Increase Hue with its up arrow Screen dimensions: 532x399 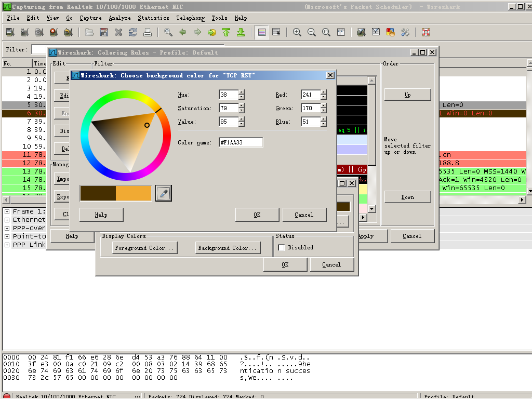point(241,92)
